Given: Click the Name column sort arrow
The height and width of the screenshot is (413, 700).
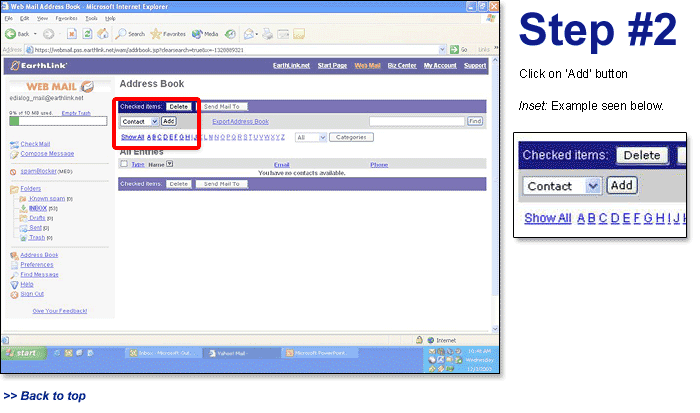Looking at the screenshot, I should (x=170, y=164).
